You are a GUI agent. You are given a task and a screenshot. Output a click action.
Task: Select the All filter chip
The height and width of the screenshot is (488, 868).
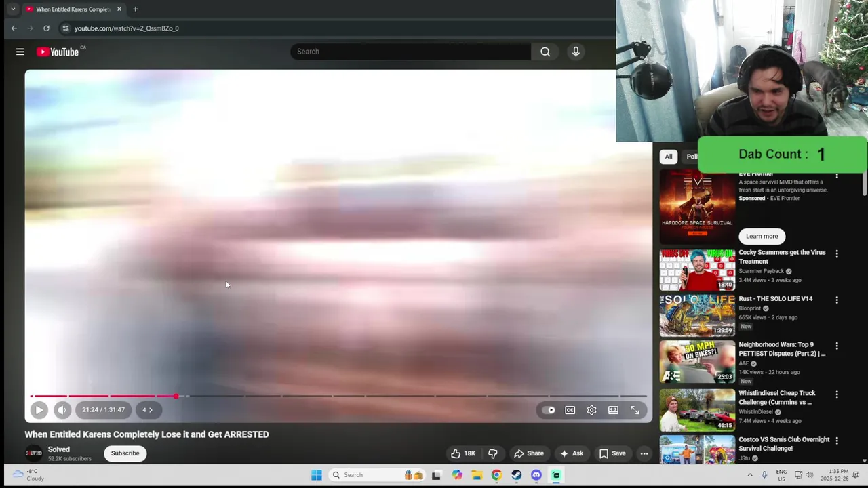tap(669, 157)
